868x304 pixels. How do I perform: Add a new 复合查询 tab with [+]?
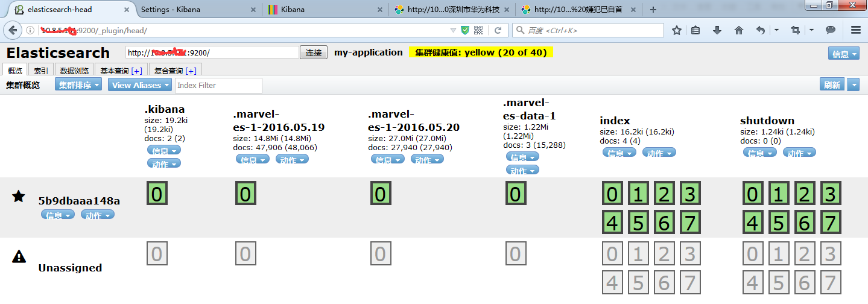click(x=191, y=71)
